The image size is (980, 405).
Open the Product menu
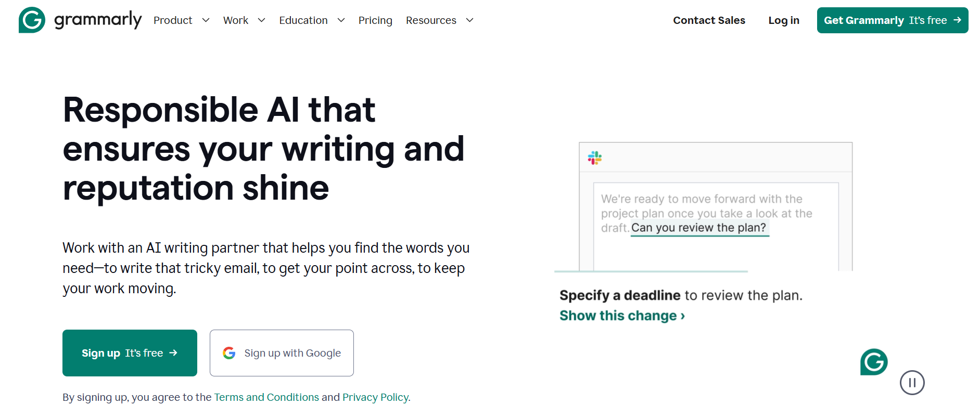(x=173, y=20)
